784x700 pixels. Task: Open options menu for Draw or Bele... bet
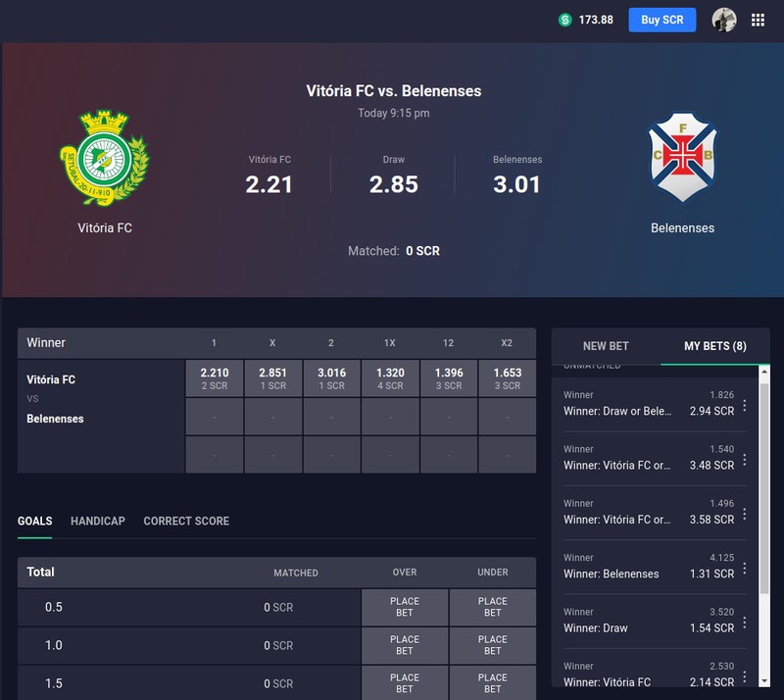tap(745, 405)
